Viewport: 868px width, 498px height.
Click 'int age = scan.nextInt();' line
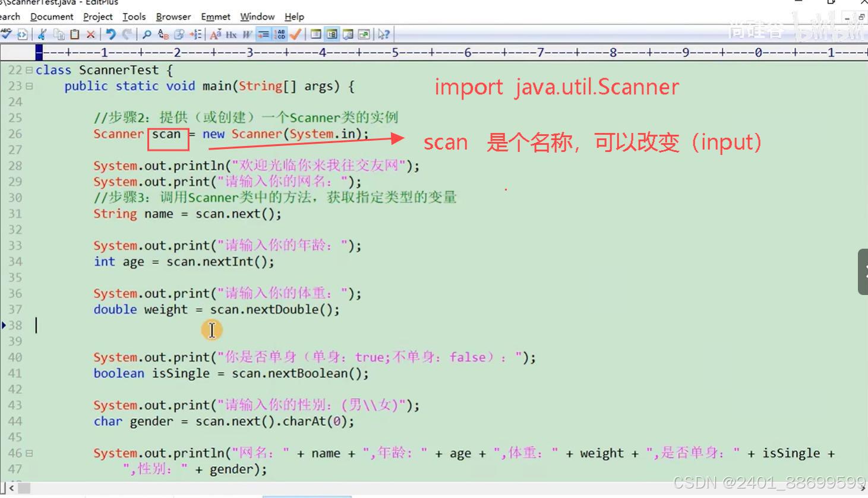pyautogui.click(x=184, y=262)
